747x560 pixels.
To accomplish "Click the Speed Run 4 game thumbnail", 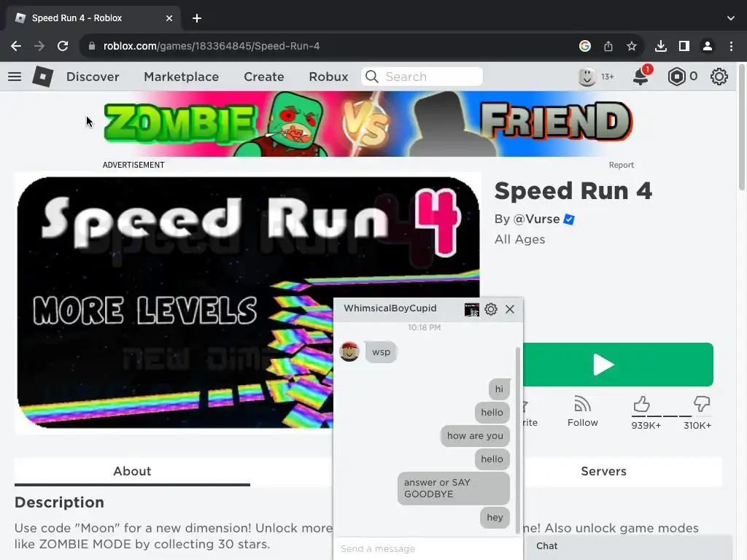I will point(248,303).
